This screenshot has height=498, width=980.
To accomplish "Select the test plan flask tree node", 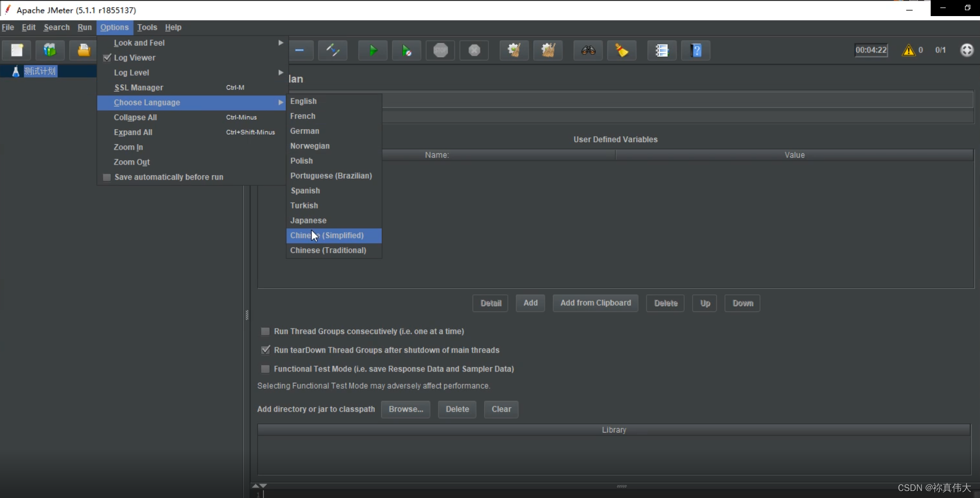I will click(34, 71).
